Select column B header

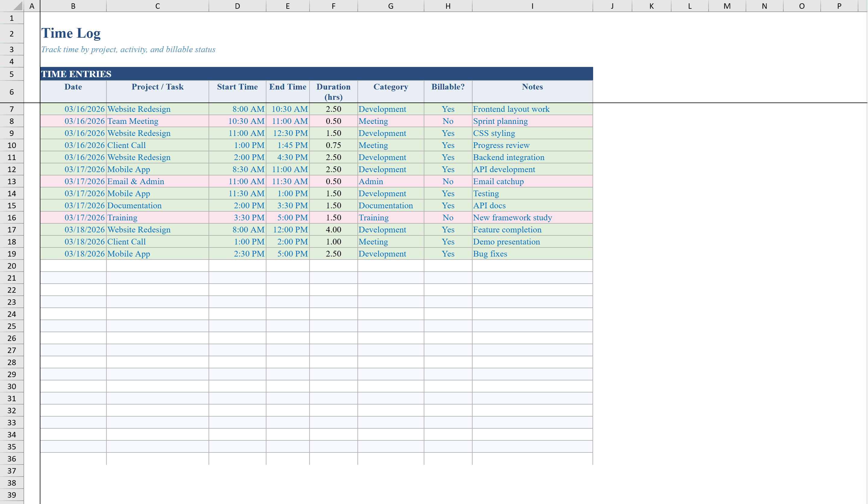[73, 5]
